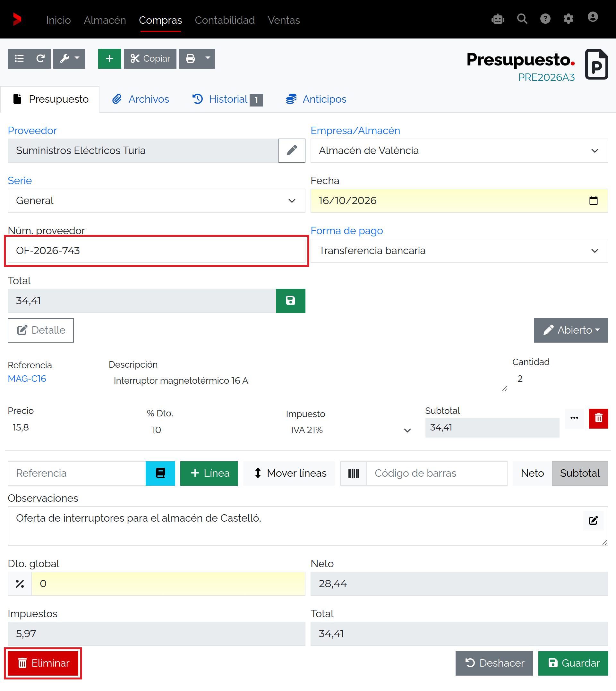
Task: Click the Guardar button
Action: (573, 663)
